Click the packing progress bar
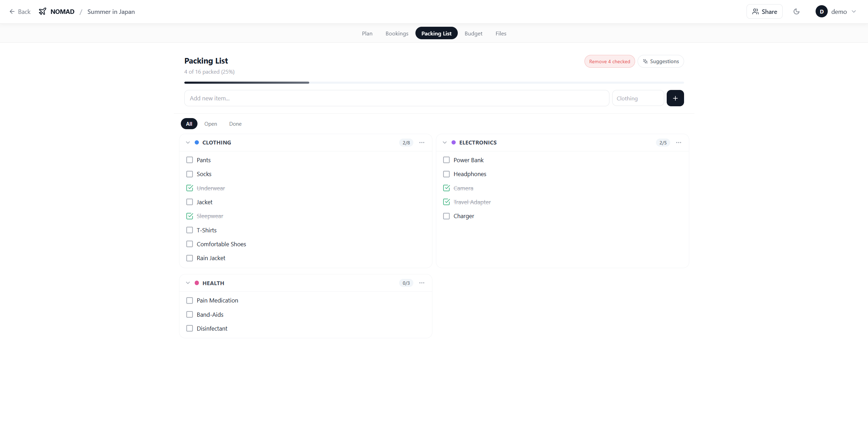Viewport: 868px width, 431px height. click(434, 83)
